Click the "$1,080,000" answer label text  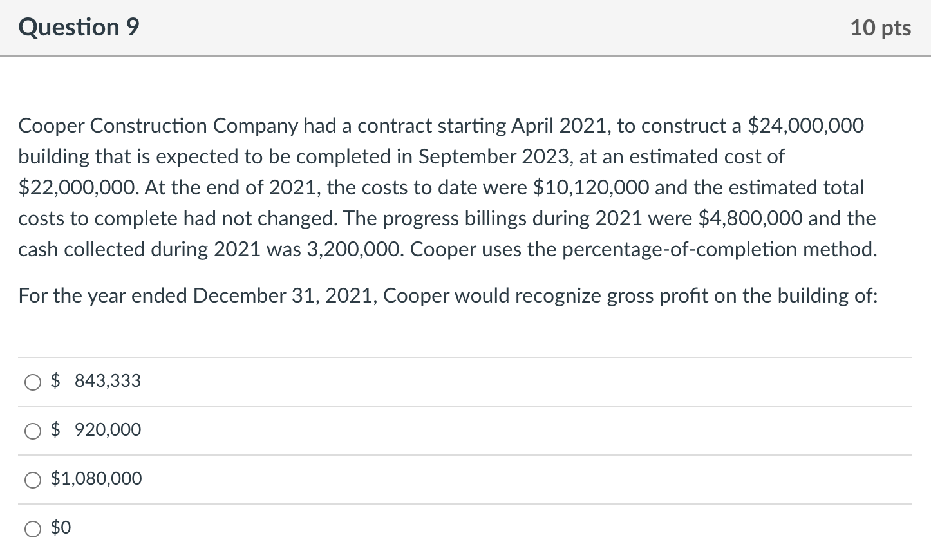[97, 479]
